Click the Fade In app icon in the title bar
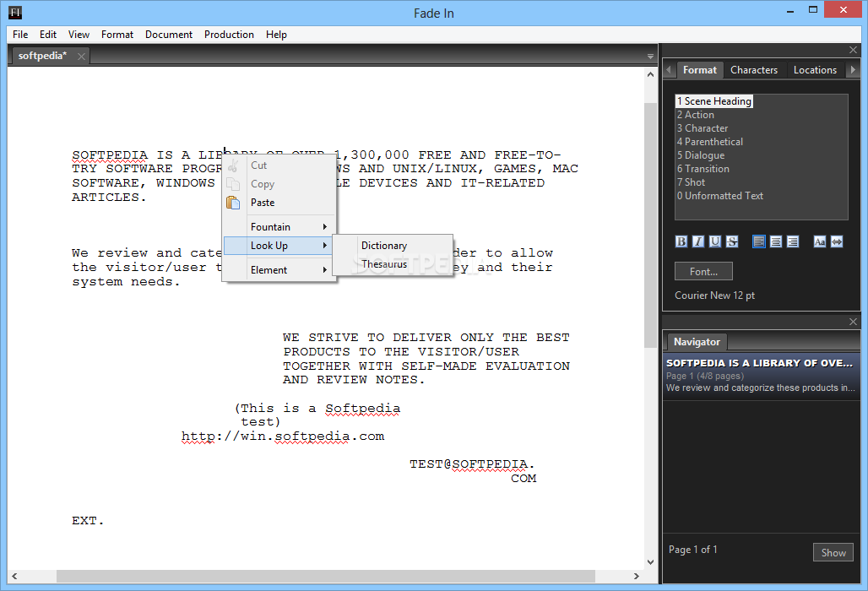The width and height of the screenshot is (868, 591). [15, 12]
